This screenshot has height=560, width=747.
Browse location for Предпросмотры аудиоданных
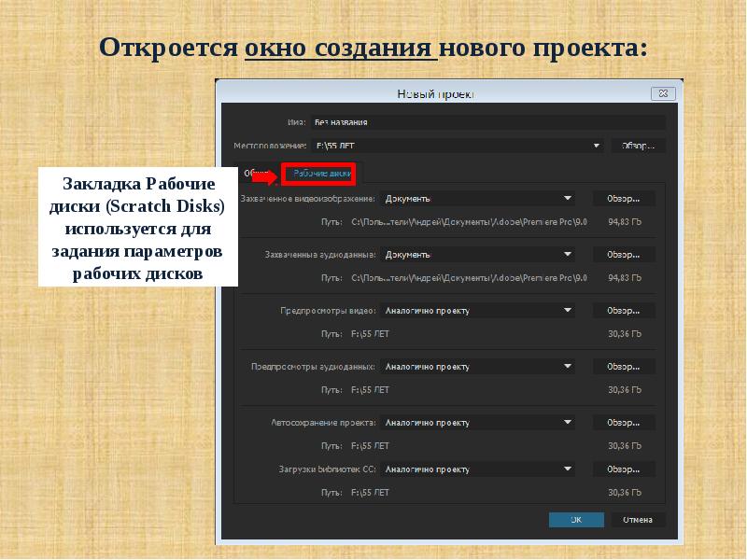623,367
